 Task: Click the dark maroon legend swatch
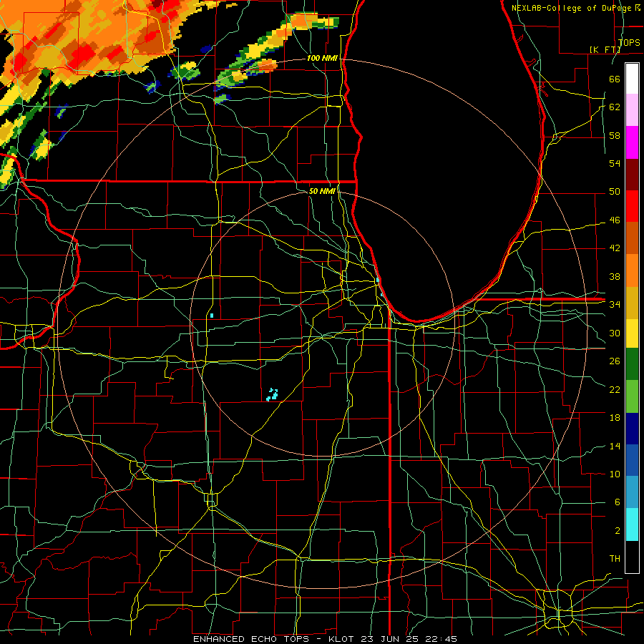point(632,174)
